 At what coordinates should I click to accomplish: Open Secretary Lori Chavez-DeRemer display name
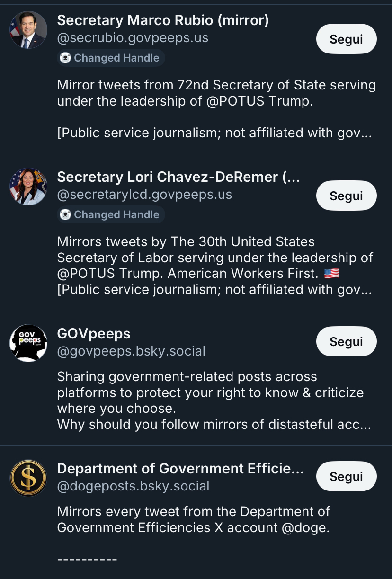(x=178, y=177)
